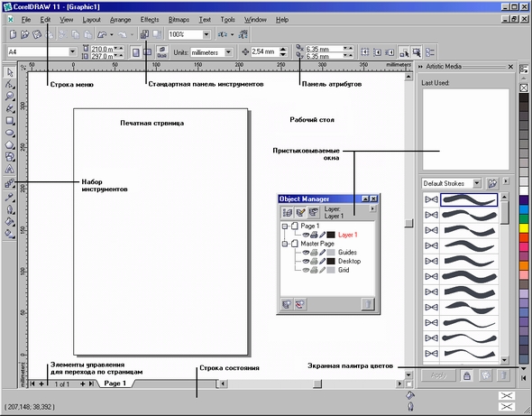Collapse the Master Page tree node
The image size is (532, 416).
(x=285, y=244)
